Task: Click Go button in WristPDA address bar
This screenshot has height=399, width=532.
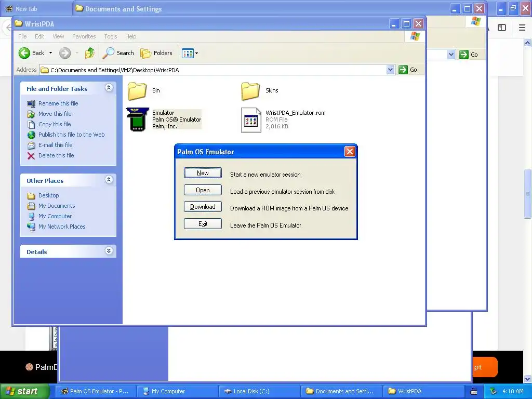Action: coord(408,70)
